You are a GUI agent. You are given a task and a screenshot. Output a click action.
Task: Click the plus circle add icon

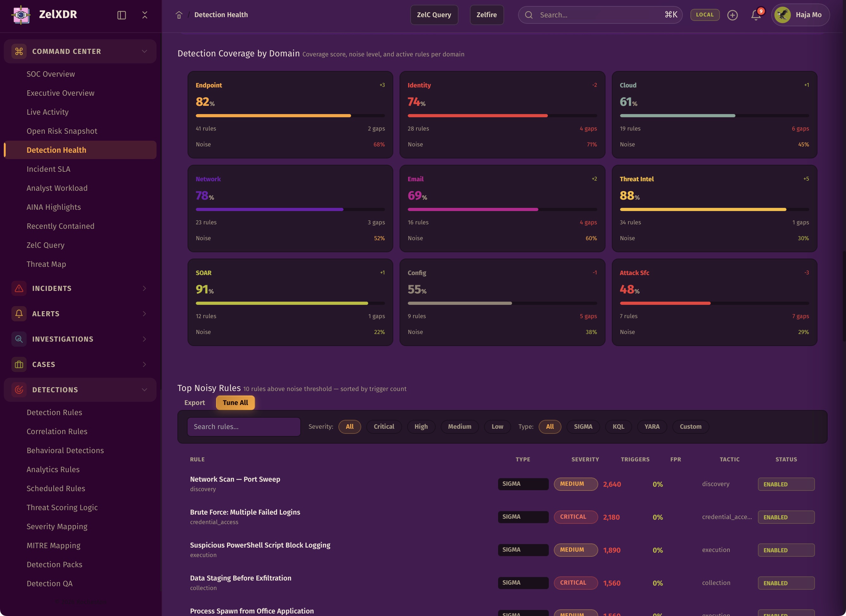click(x=732, y=15)
